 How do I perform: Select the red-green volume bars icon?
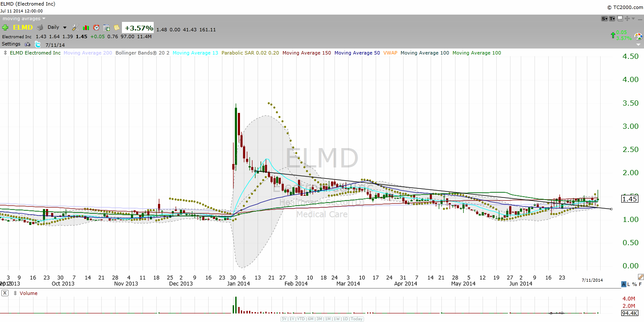click(x=86, y=27)
